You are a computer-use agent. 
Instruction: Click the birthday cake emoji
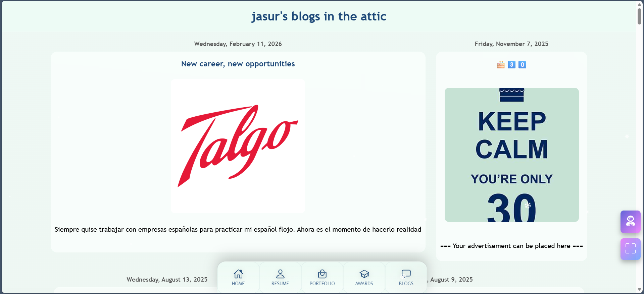click(x=501, y=64)
